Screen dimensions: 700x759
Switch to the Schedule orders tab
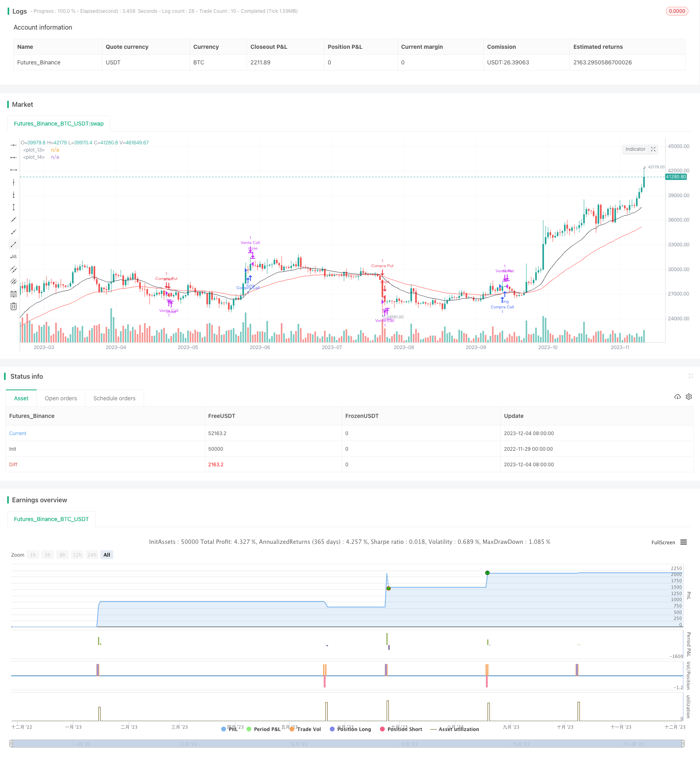click(114, 398)
